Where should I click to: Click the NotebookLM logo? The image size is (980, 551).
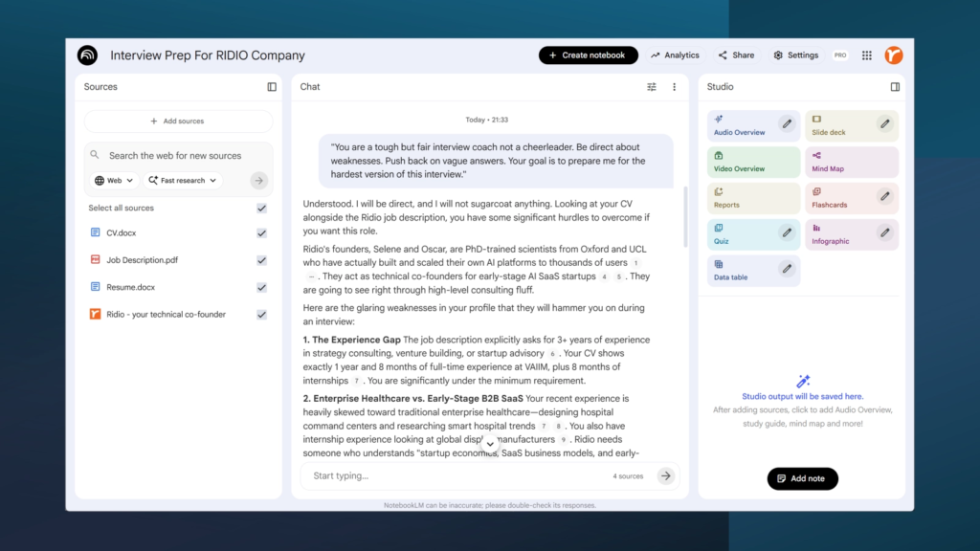[88, 55]
